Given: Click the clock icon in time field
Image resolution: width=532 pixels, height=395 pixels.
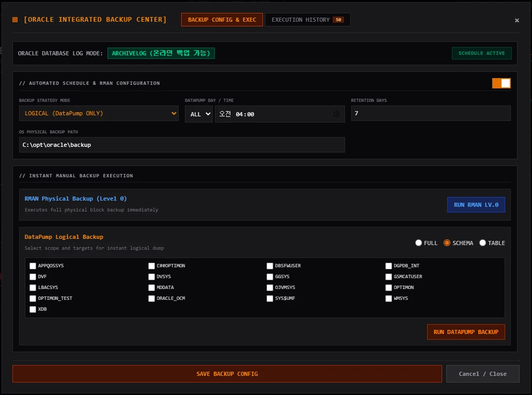Looking at the screenshot, I should click(x=336, y=114).
